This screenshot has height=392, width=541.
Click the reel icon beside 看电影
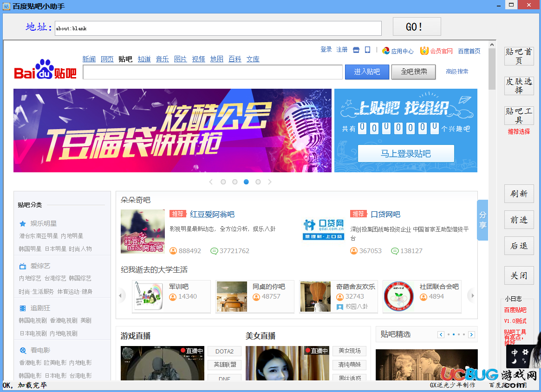pyautogui.click(x=23, y=351)
